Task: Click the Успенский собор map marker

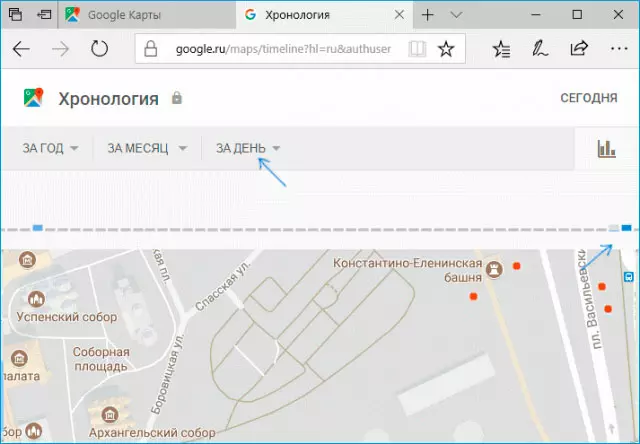Action: pyautogui.click(x=37, y=300)
